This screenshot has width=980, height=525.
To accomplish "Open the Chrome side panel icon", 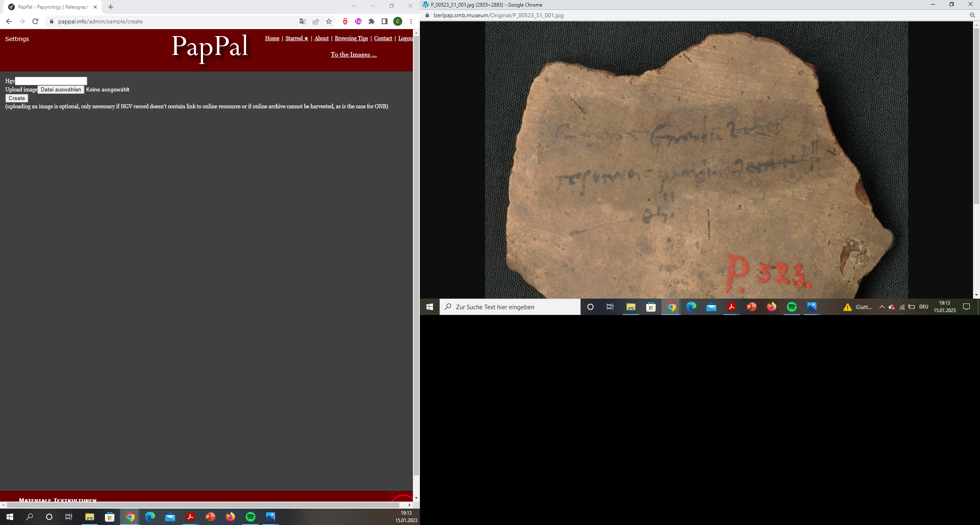I will point(385,21).
